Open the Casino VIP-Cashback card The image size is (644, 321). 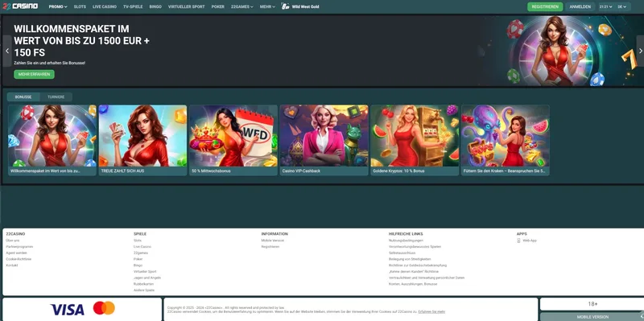click(x=324, y=140)
